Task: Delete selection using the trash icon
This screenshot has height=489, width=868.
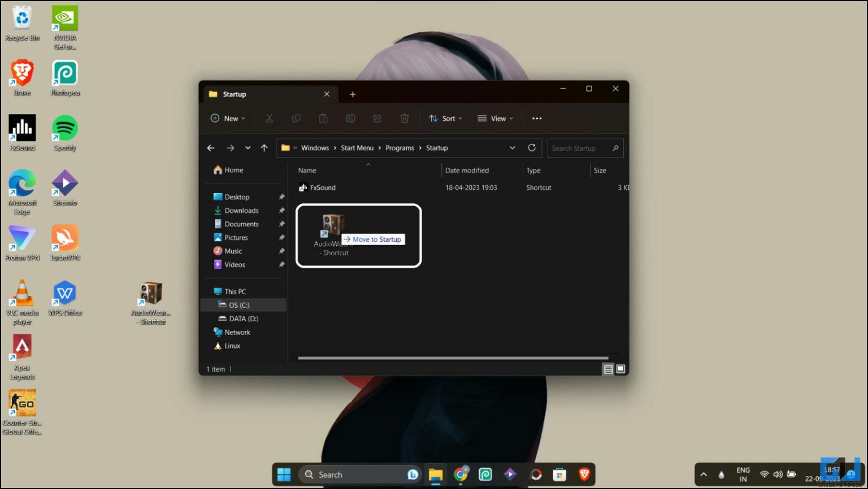Action: (x=405, y=118)
